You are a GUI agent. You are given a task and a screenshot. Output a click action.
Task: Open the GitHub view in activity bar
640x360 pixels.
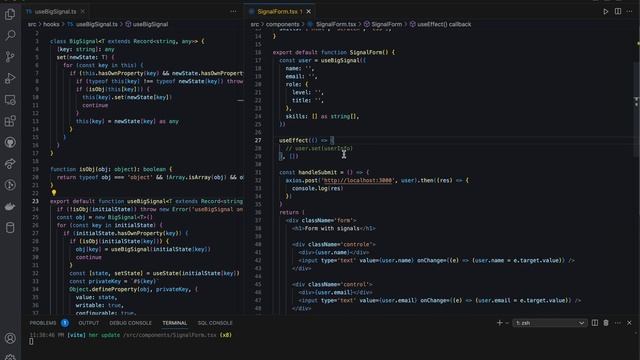click(10, 142)
